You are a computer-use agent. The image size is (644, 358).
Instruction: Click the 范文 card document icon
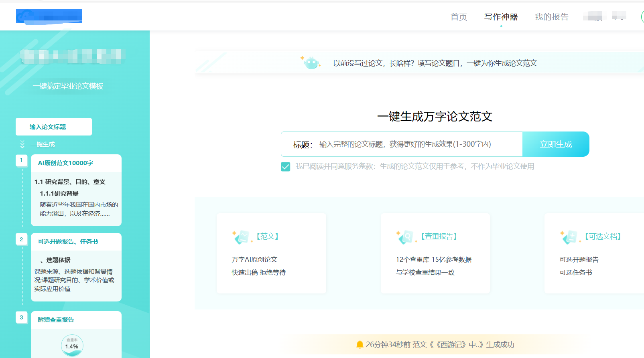point(242,237)
